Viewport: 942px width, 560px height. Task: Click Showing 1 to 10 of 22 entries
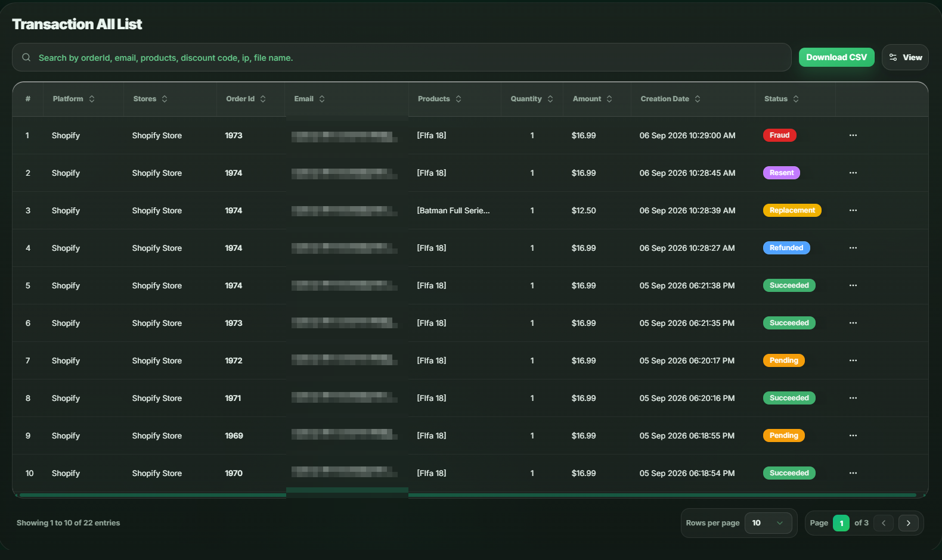coord(69,522)
